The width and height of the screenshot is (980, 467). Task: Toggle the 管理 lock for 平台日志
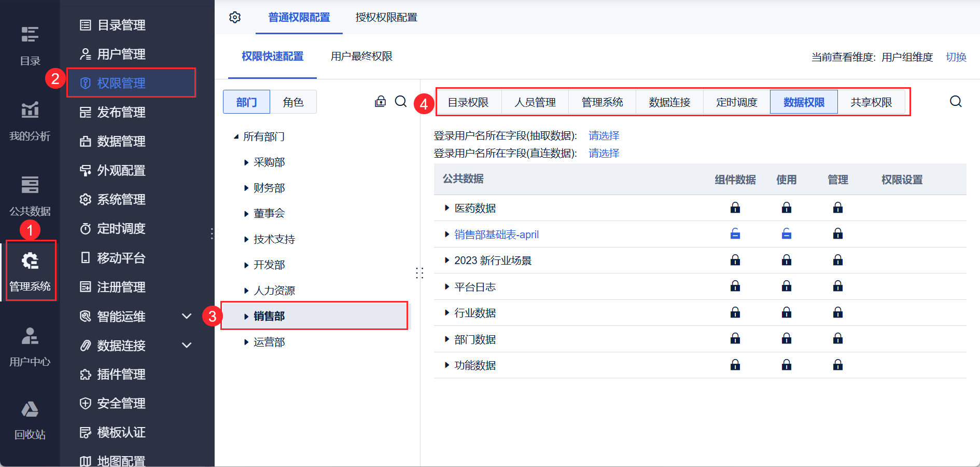click(x=838, y=286)
